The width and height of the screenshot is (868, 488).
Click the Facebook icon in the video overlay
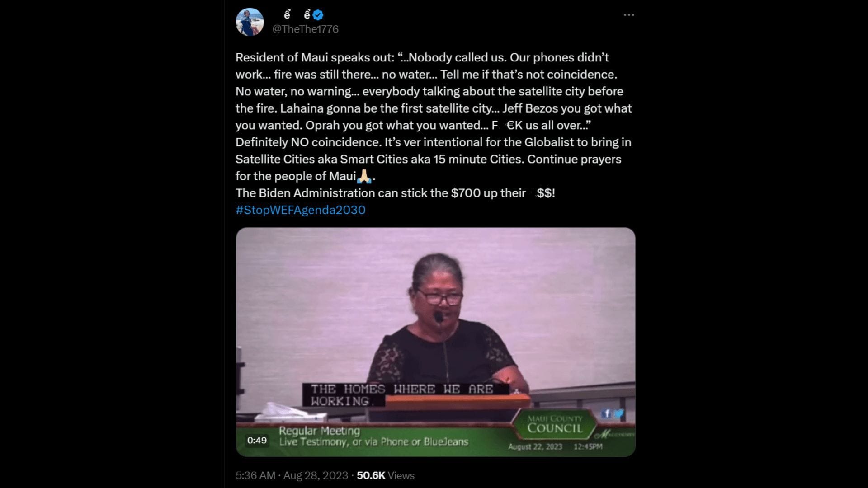pyautogui.click(x=607, y=413)
